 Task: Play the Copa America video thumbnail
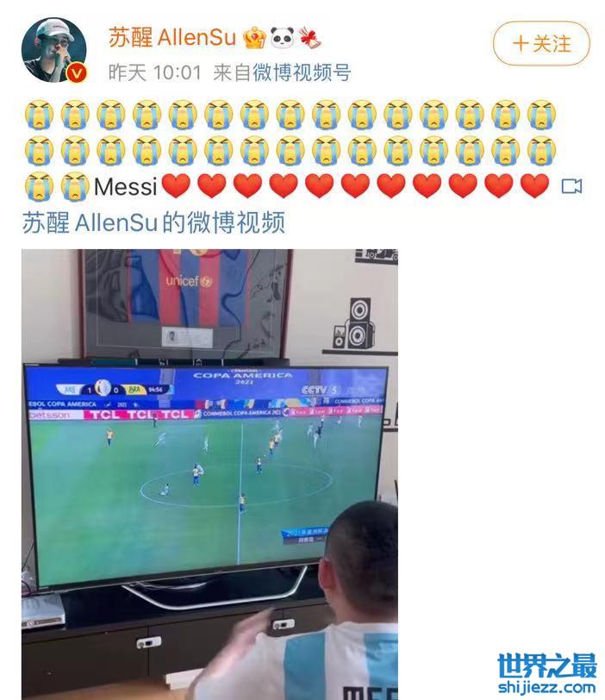click(x=209, y=474)
